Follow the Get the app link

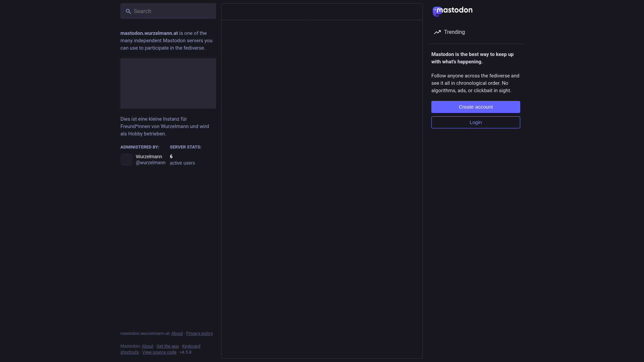(x=167, y=346)
